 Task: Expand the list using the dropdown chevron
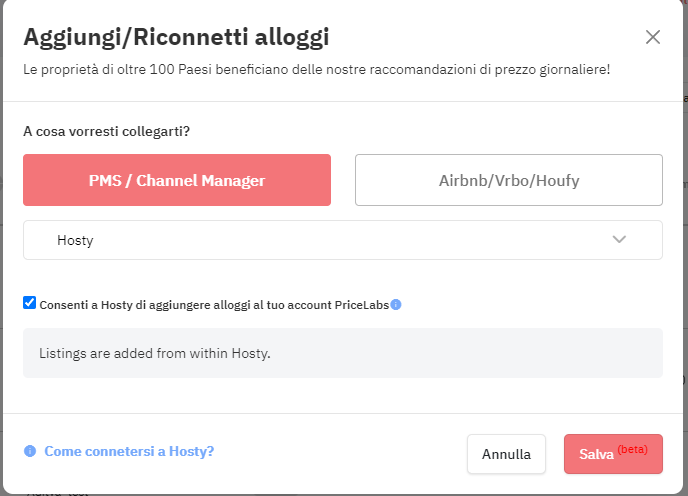tap(619, 240)
